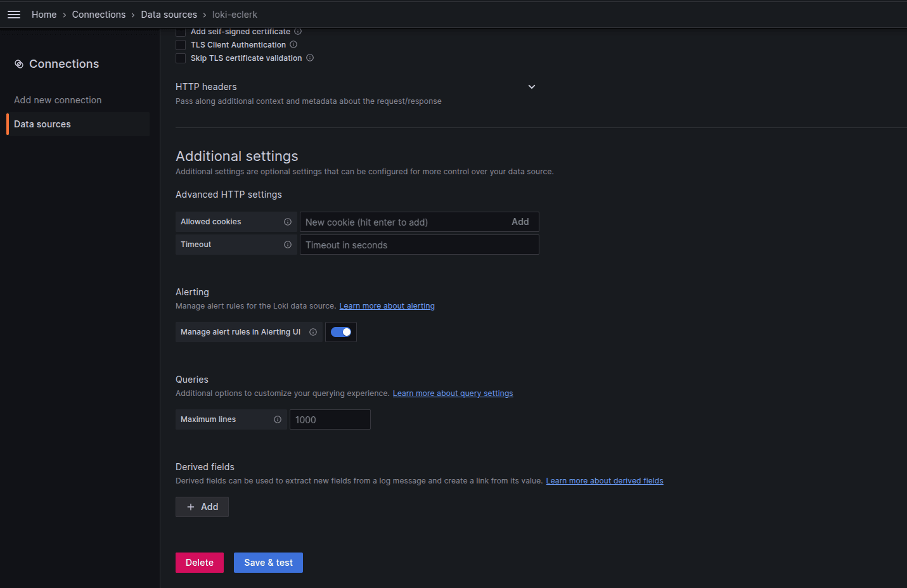Open the TLS Client Authentication info tooltip
The width and height of the screenshot is (907, 588).
point(293,44)
